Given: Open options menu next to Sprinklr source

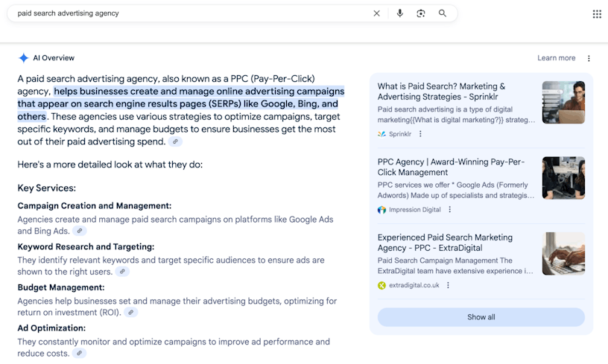Looking at the screenshot, I should point(420,134).
